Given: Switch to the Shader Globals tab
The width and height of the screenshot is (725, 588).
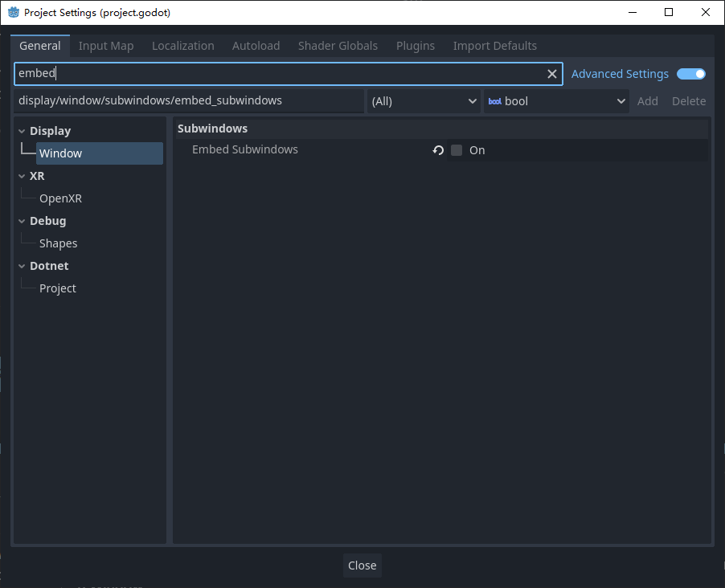Looking at the screenshot, I should pyautogui.click(x=338, y=46).
